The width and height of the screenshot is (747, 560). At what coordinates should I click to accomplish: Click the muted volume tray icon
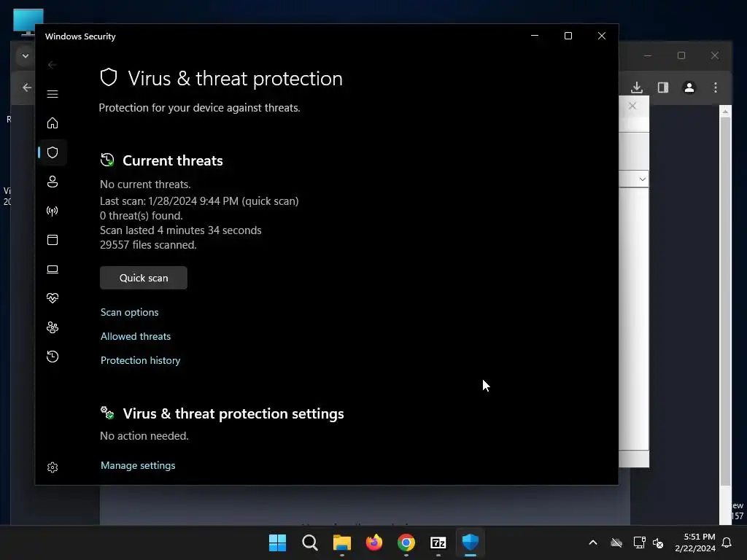(x=659, y=542)
